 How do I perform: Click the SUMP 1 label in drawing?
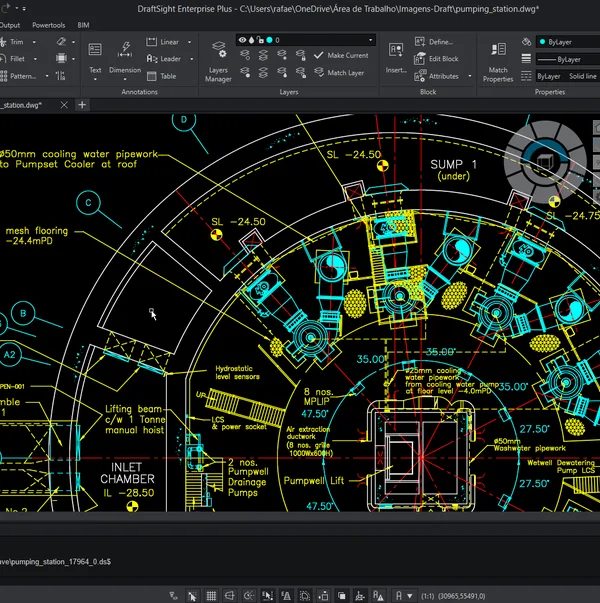click(453, 165)
